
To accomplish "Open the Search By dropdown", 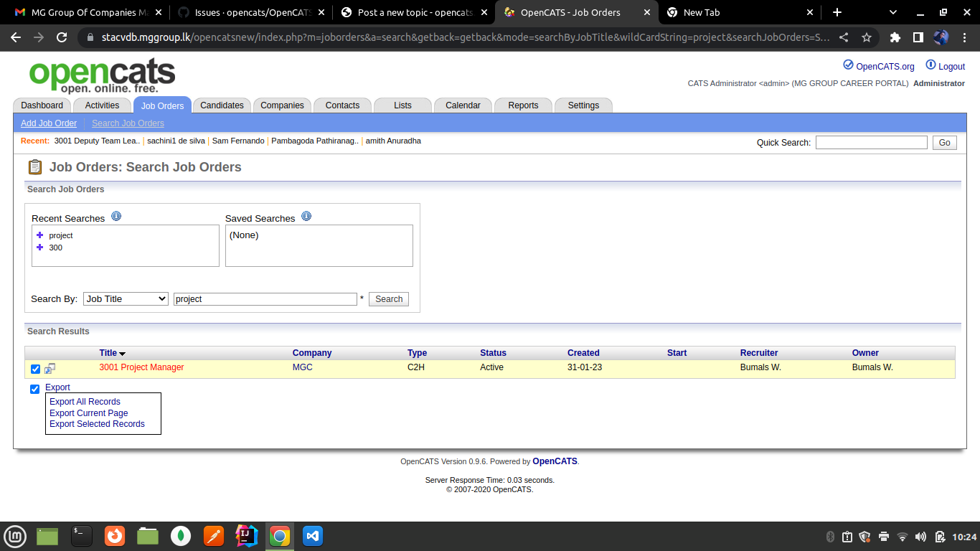I will [x=126, y=299].
